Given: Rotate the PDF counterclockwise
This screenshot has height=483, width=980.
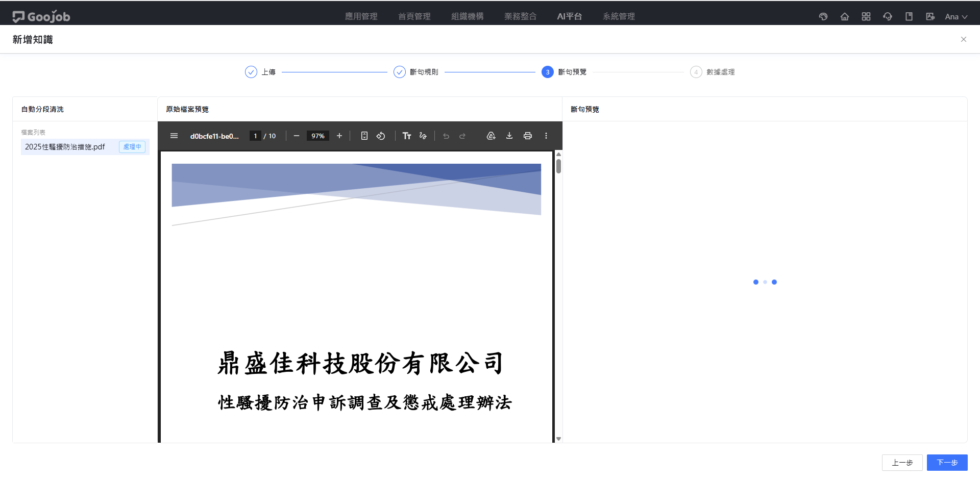Looking at the screenshot, I should [x=381, y=136].
